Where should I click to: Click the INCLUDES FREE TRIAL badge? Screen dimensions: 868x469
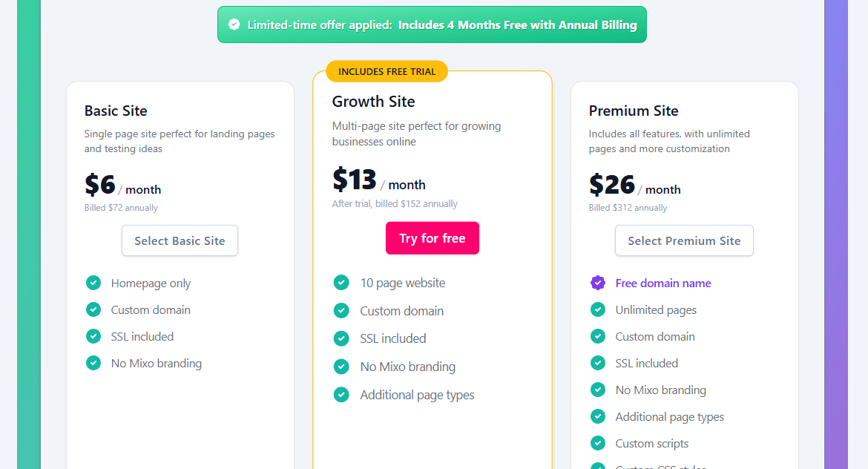[387, 71]
